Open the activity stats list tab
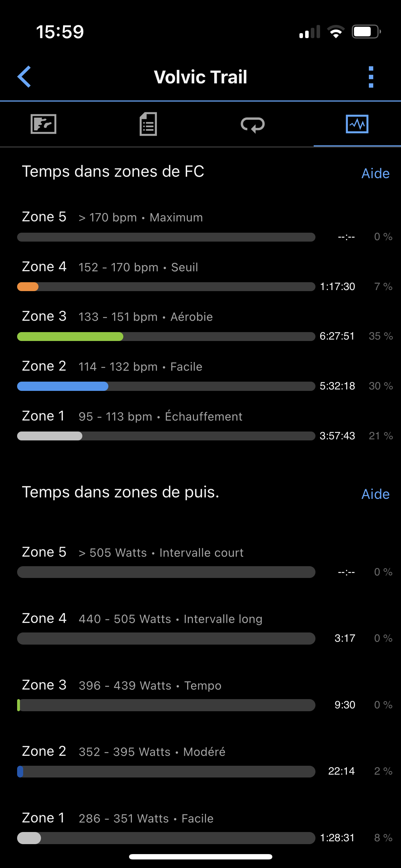The height and width of the screenshot is (868, 401). click(x=148, y=124)
